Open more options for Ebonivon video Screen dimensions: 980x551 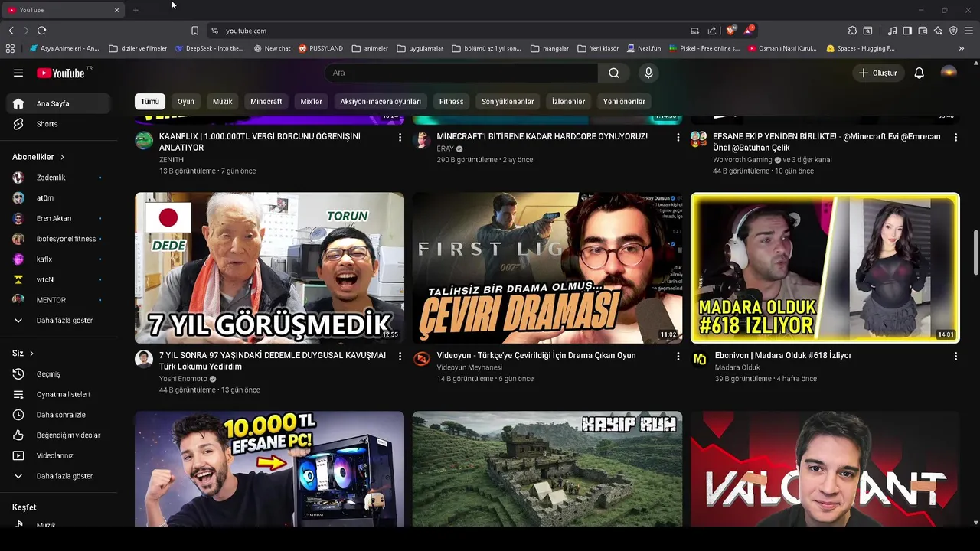955,356
